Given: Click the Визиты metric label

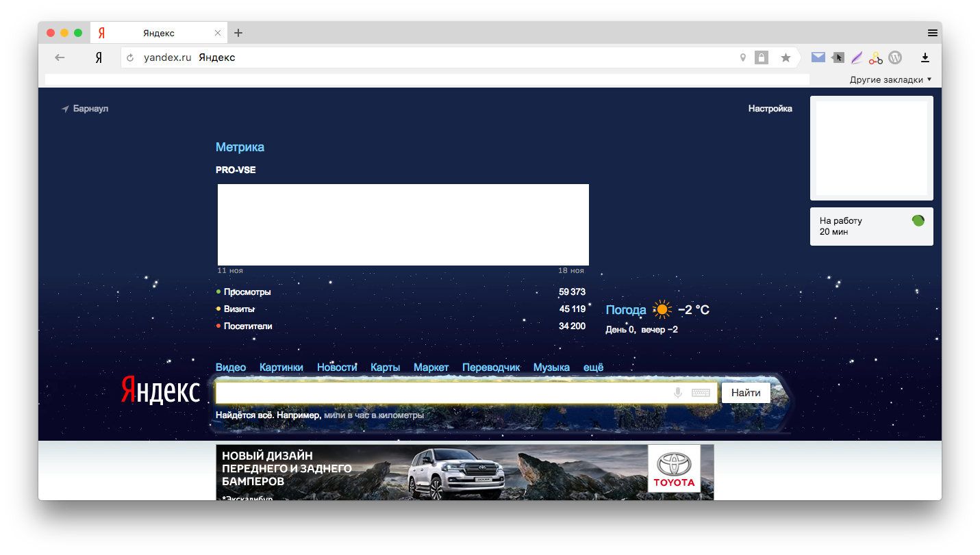Looking at the screenshot, I should (239, 309).
